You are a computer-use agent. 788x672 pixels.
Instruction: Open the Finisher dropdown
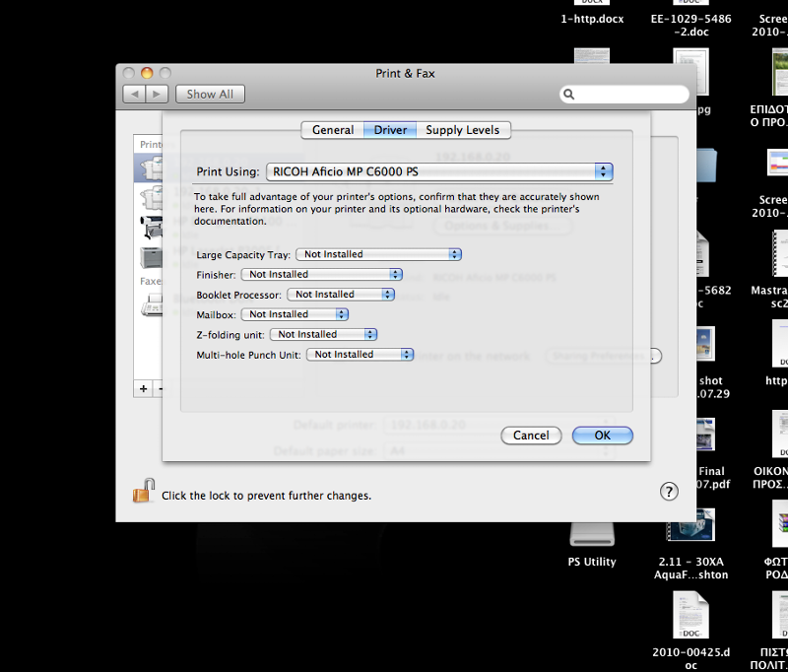(322, 275)
